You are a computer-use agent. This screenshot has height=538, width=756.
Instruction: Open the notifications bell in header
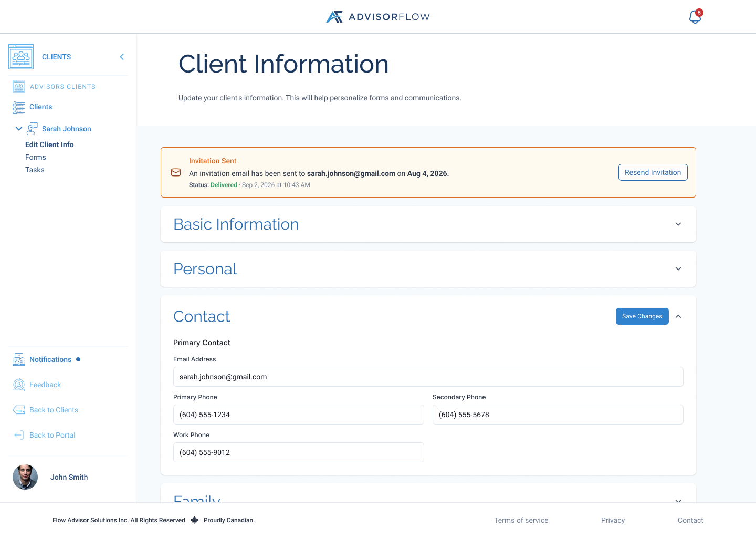pyautogui.click(x=695, y=17)
